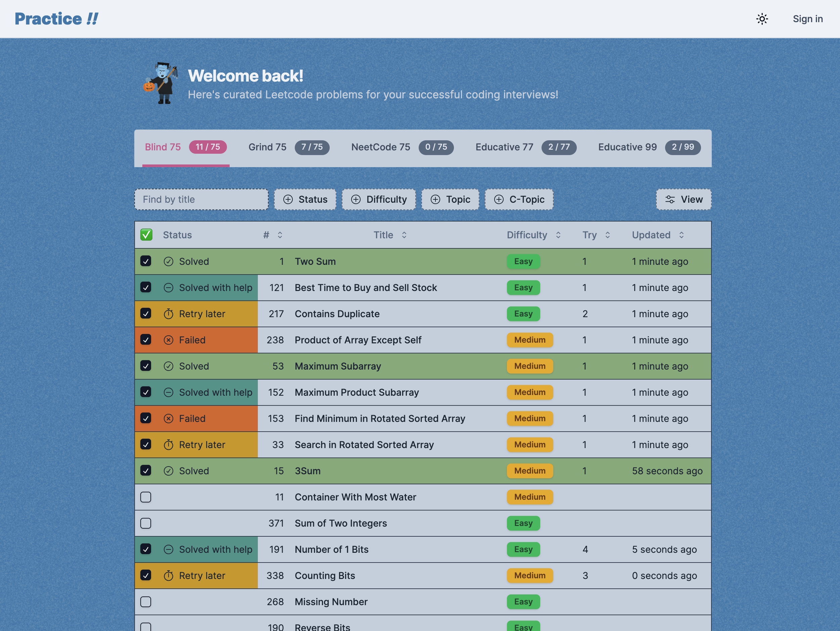This screenshot has width=840, height=631.
Task: Uncheck the 3Sum row checkbox
Action: pos(146,471)
